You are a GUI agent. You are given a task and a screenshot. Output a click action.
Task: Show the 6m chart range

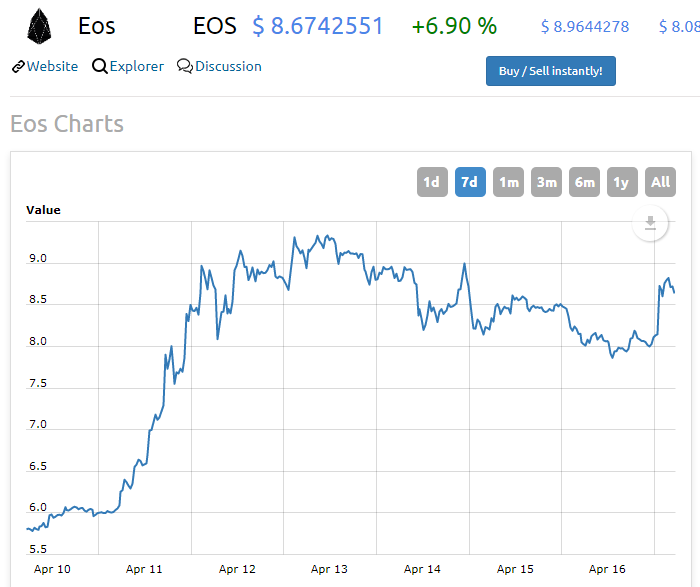coord(584,182)
